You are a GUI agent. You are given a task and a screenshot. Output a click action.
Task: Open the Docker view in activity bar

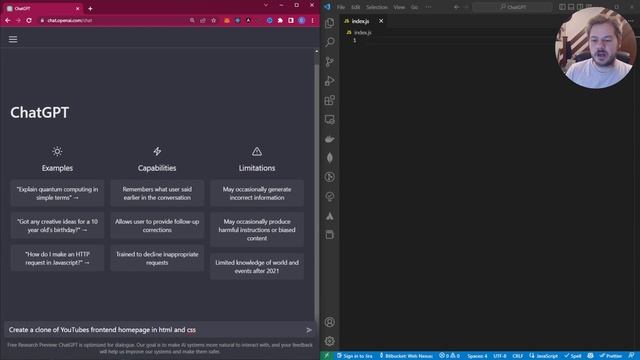pyautogui.click(x=330, y=139)
